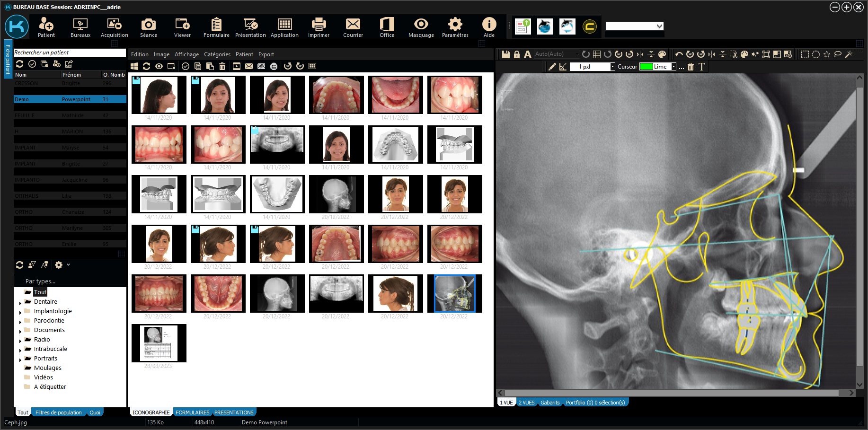868x430 pixels.
Task: Click the lock icon in viewer toolbar
Action: coord(517,54)
